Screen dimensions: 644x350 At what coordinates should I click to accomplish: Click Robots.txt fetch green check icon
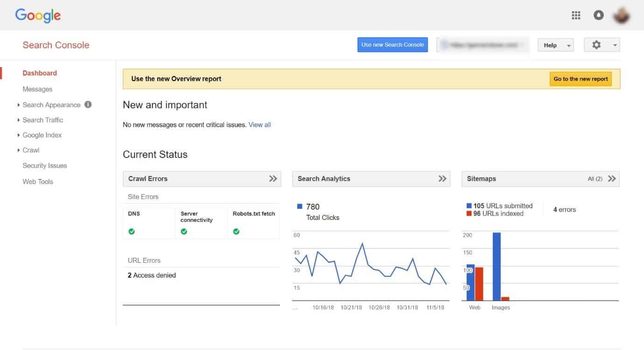click(236, 231)
